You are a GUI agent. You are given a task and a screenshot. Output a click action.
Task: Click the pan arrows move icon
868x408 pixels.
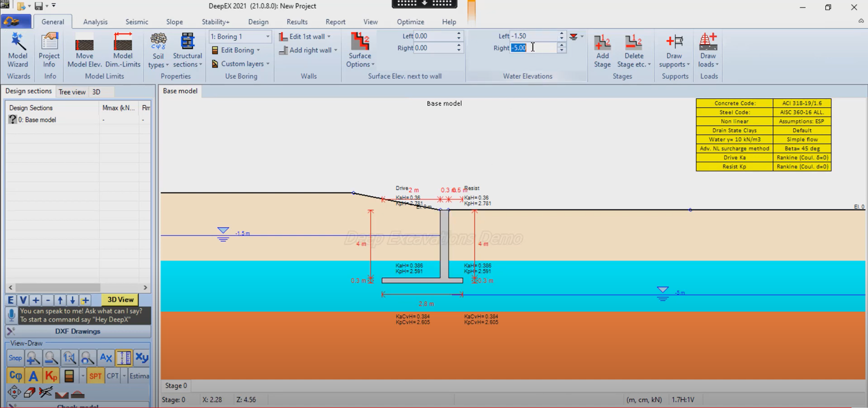tap(14, 392)
